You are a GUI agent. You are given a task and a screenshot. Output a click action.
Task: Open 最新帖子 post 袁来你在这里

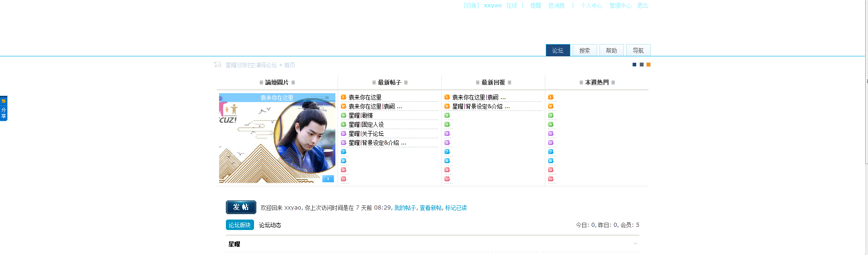[365, 97]
